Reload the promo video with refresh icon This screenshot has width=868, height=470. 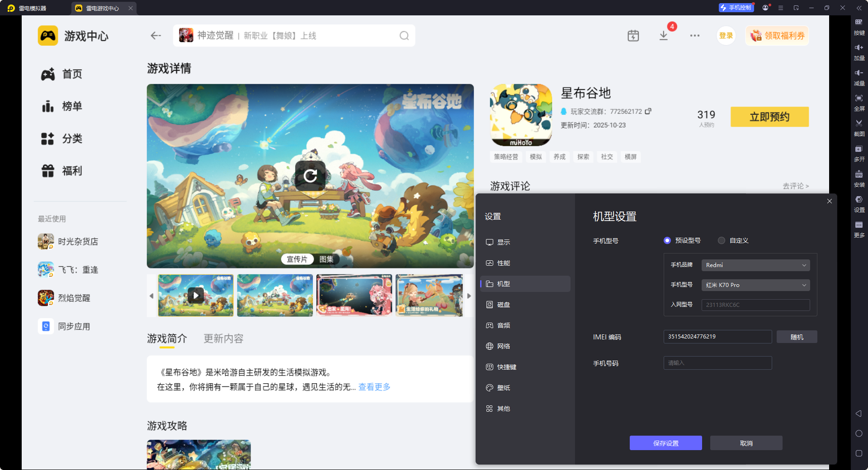tap(310, 176)
